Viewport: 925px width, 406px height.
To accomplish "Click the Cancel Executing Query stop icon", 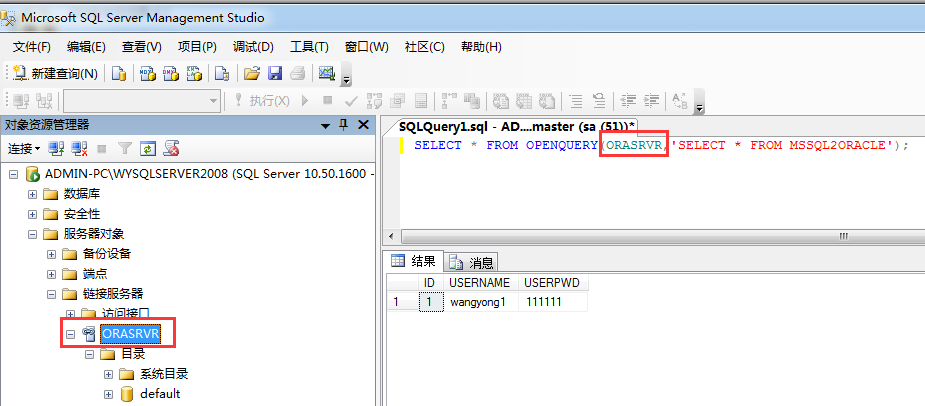I will click(x=327, y=101).
